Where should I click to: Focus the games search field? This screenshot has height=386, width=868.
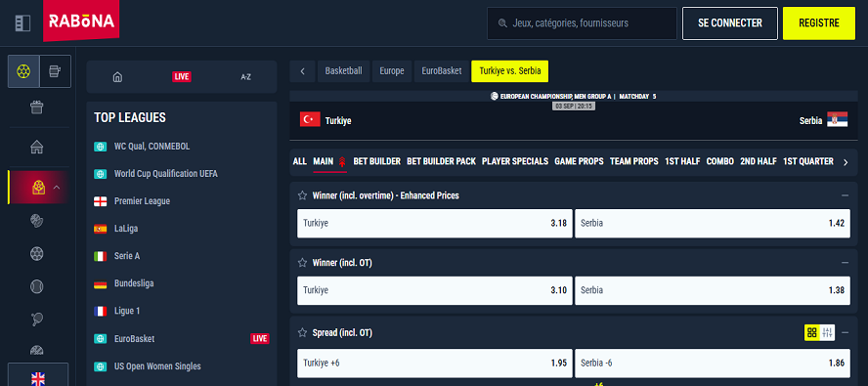tap(582, 23)
